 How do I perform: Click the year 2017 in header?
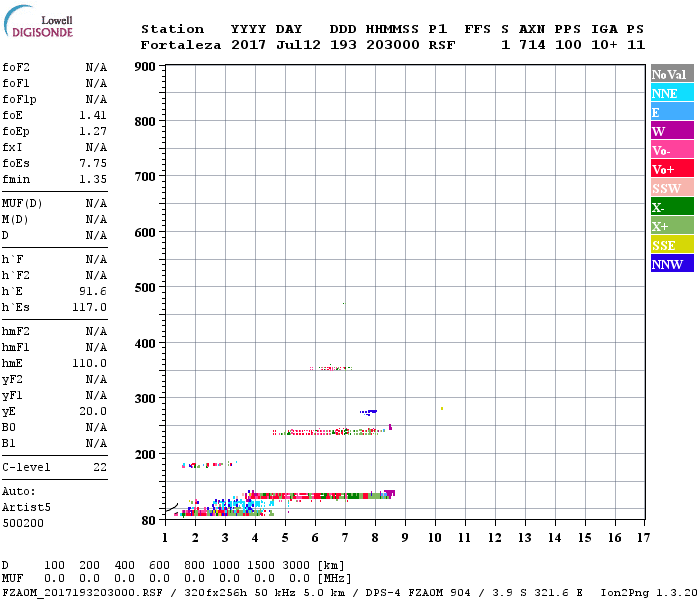tap(249, 45)
